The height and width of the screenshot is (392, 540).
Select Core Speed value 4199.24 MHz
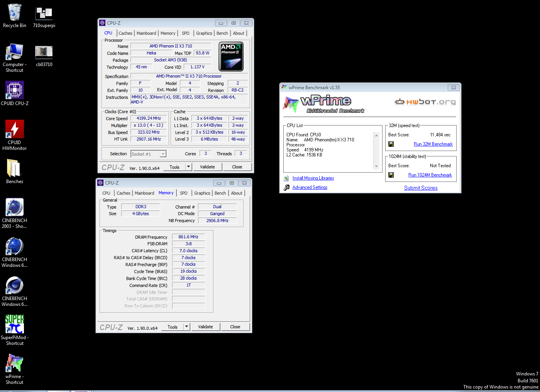(149, 118)
